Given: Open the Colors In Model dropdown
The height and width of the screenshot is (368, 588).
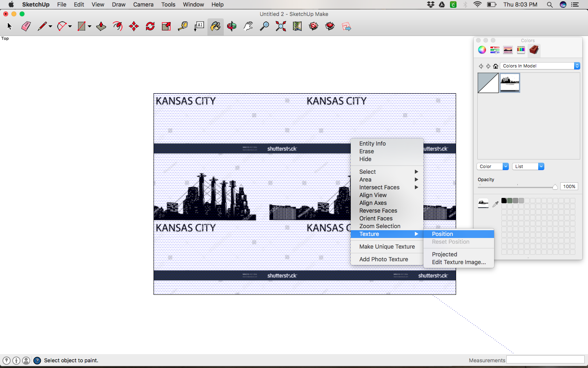Looking at the screenshot, I should (540, 66).
